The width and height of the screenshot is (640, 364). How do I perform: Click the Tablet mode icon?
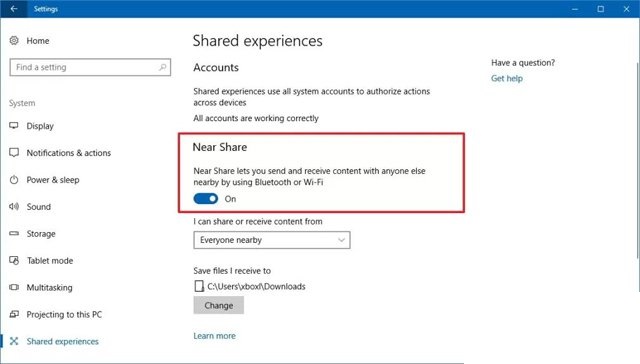pyautogui.click(x=14, y=260)
